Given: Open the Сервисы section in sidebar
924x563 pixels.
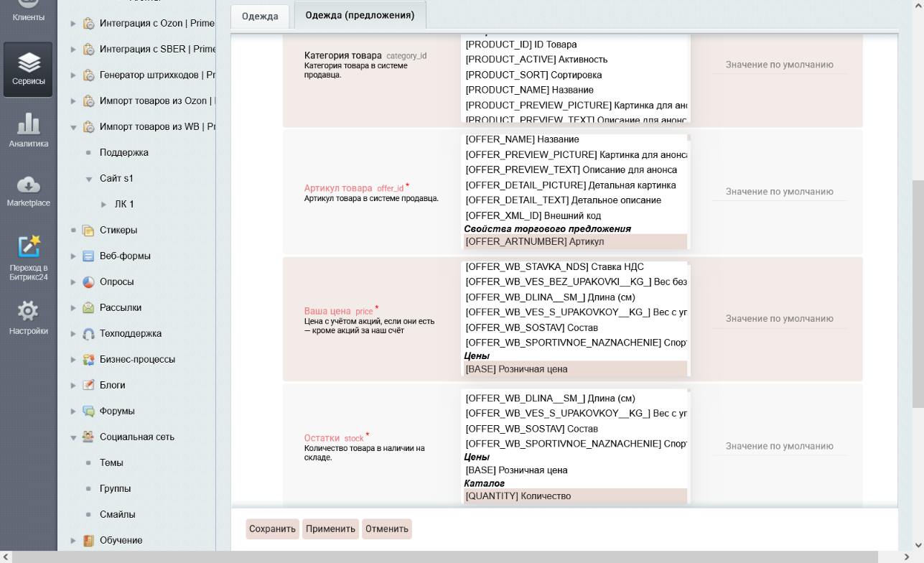Looking at the screenshot, I should (x=28, y=70).
